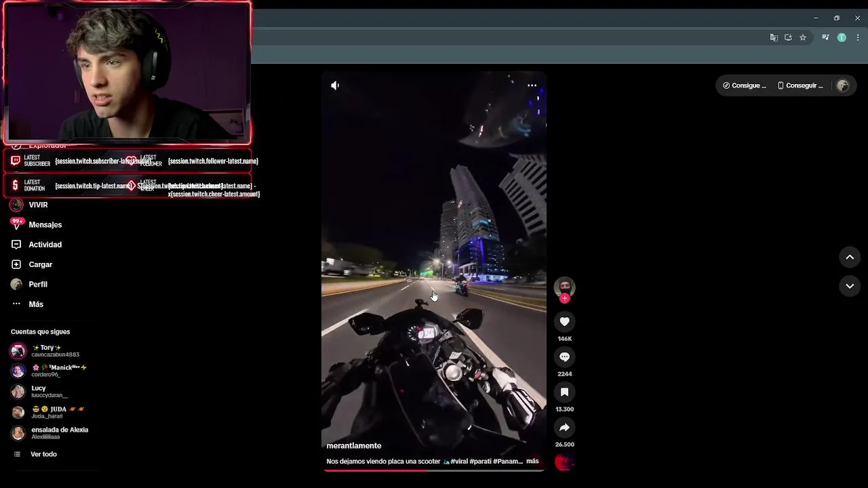Click the '13.300' saves count
The height and width of the screenshot is (488, 868).
(564, 409)
